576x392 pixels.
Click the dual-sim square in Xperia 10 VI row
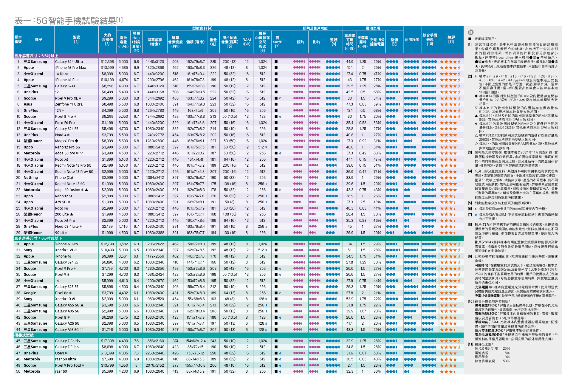pyautogui.click(x=276, y=299)
